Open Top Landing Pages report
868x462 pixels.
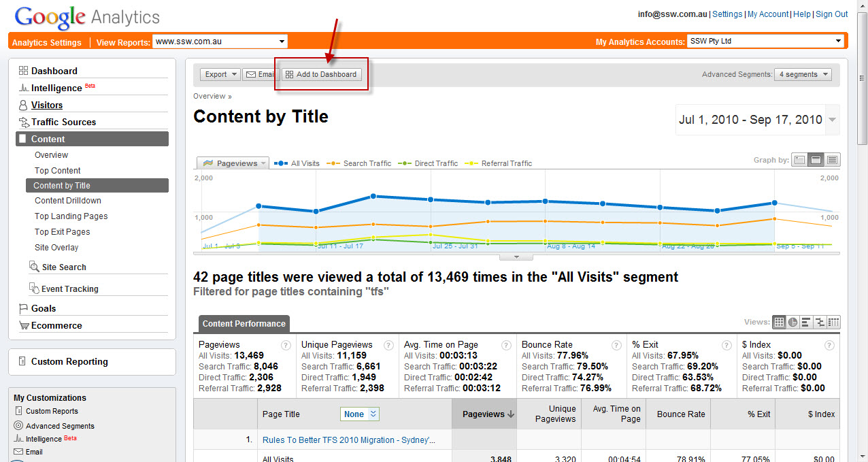pyautogui.click(x=71, y=216)
